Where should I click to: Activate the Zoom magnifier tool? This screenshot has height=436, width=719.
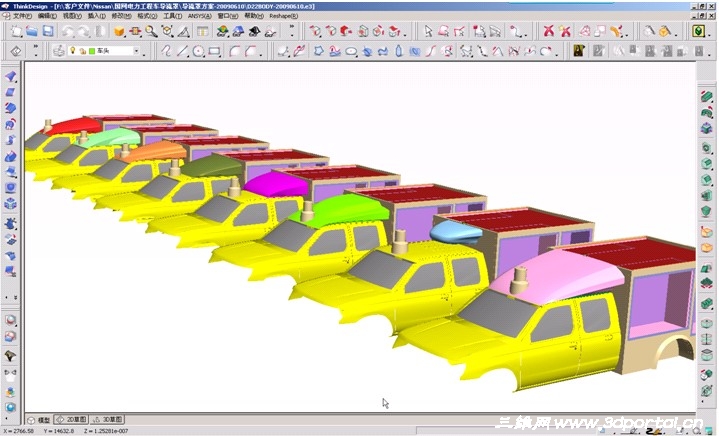(x=151, y=31)
